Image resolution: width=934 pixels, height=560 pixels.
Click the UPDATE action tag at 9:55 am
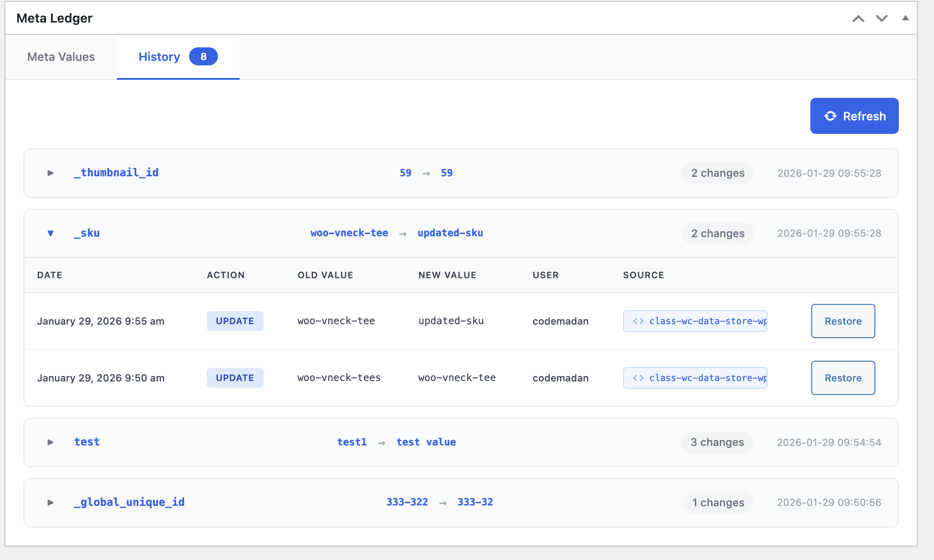(x=235, y=321)
